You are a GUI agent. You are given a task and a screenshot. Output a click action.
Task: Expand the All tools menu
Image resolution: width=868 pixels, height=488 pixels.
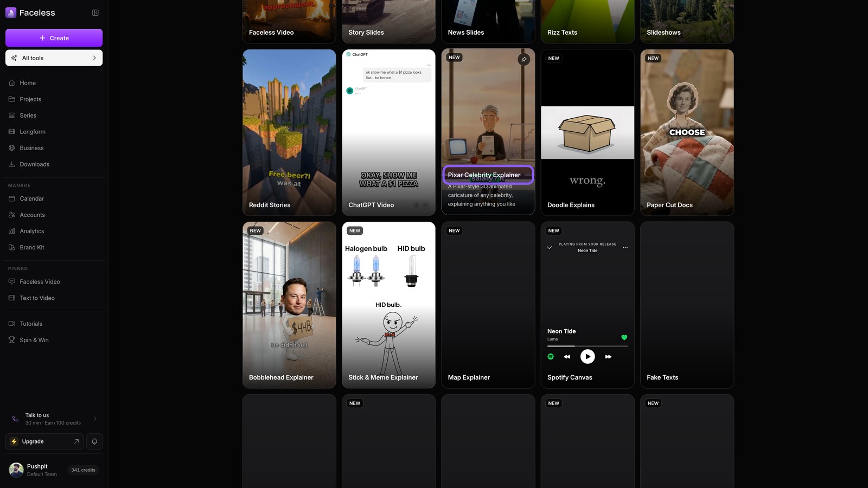click(x=54, y=58)
